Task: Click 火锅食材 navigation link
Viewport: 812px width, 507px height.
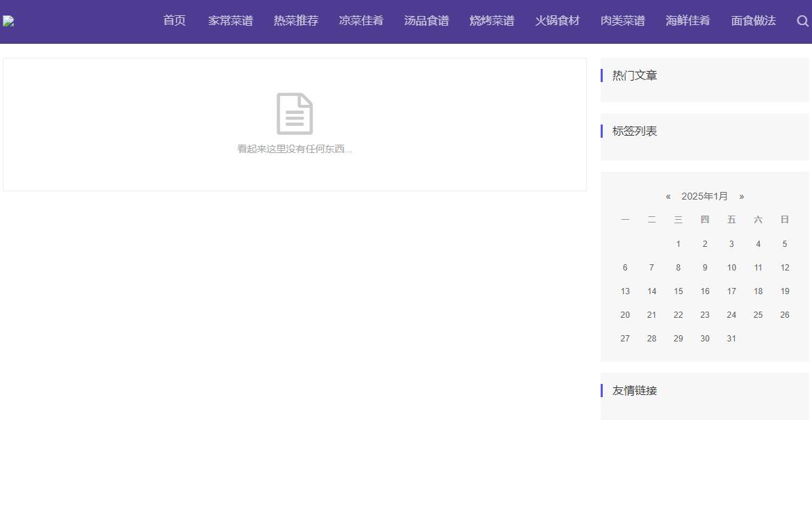Action: [557, 21]
